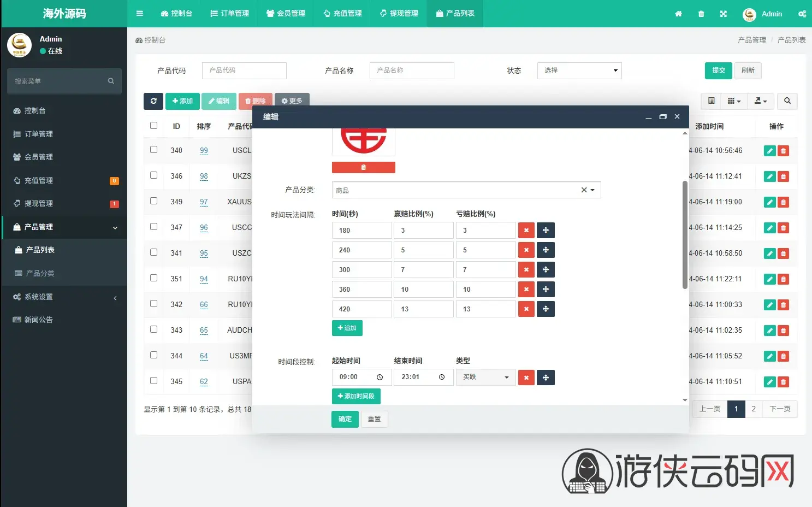This screenshot has width=812, height=507.
Task: Open the 更多 toolbar dropdown
Action: point(292,101)
